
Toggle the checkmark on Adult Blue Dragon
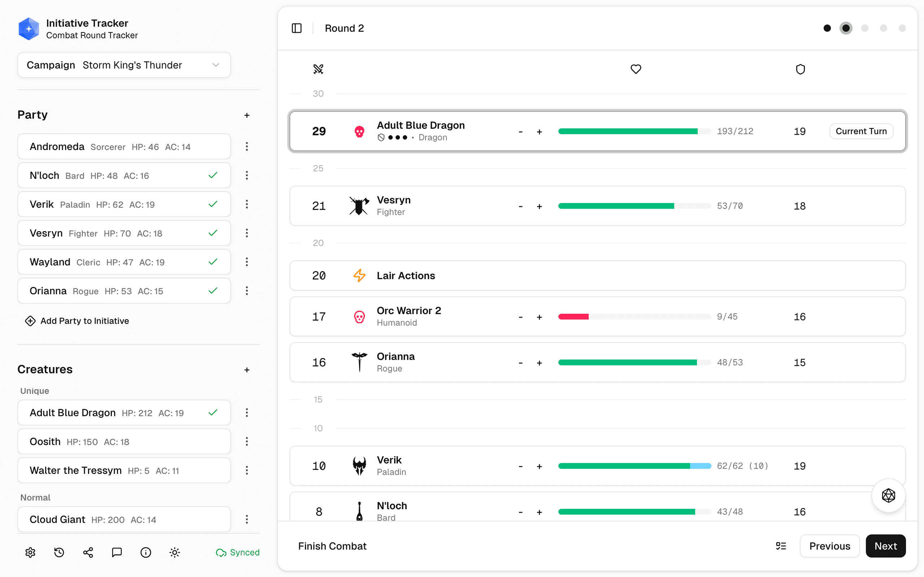tap(213, 413)
